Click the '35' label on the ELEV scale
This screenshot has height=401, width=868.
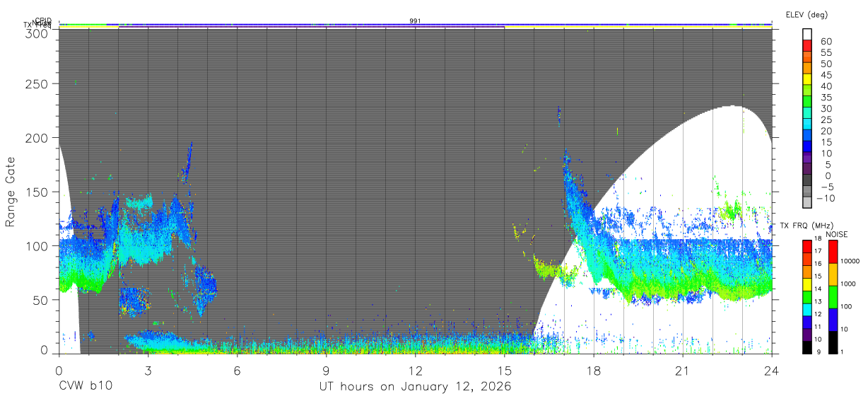(x=826, y=97)
